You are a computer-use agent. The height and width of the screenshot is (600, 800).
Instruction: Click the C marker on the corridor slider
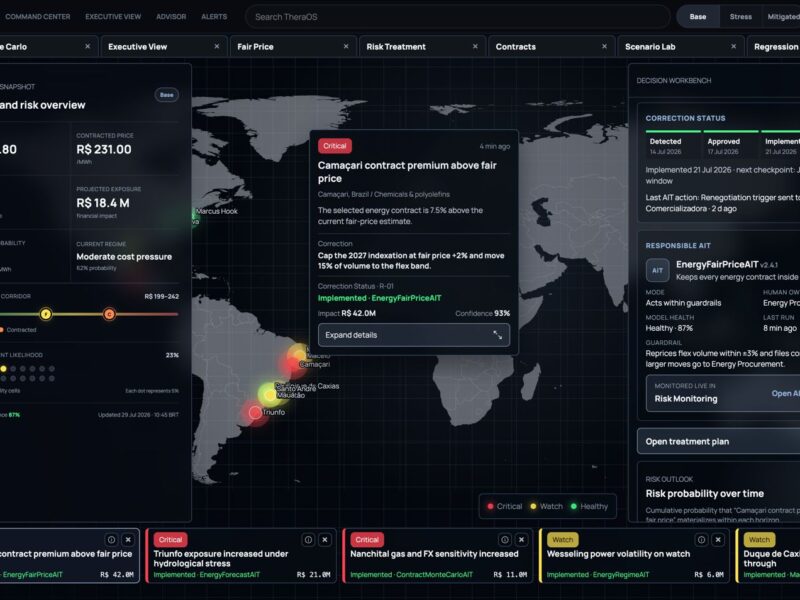click(x=109, y=314)
